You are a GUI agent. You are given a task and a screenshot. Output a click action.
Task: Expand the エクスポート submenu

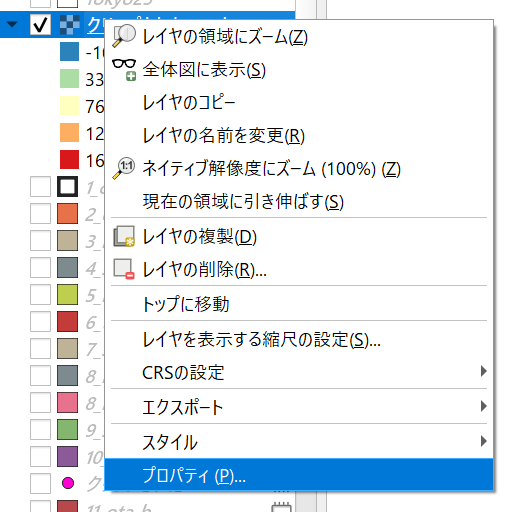pos(299,406)
